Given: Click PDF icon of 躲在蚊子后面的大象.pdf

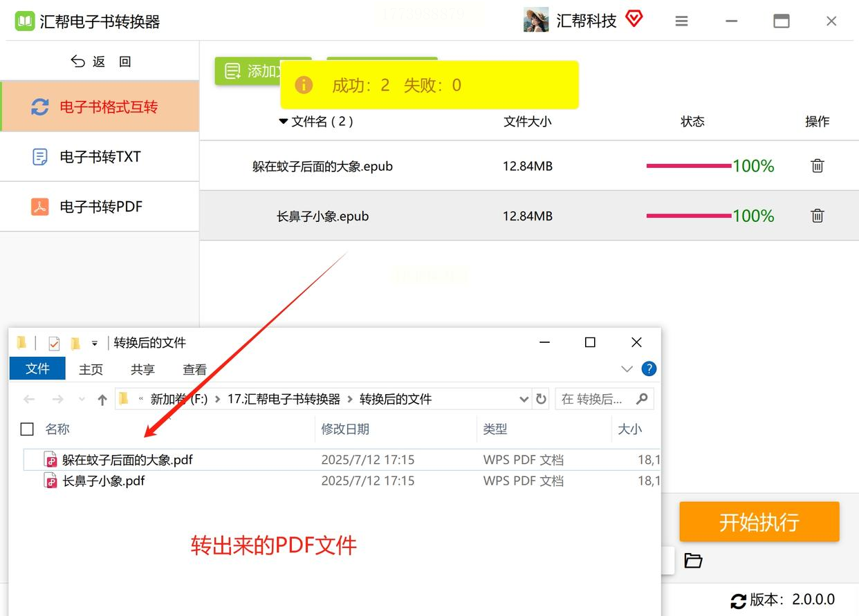Looking at the screenshot, I should click(x=50, y=460).
